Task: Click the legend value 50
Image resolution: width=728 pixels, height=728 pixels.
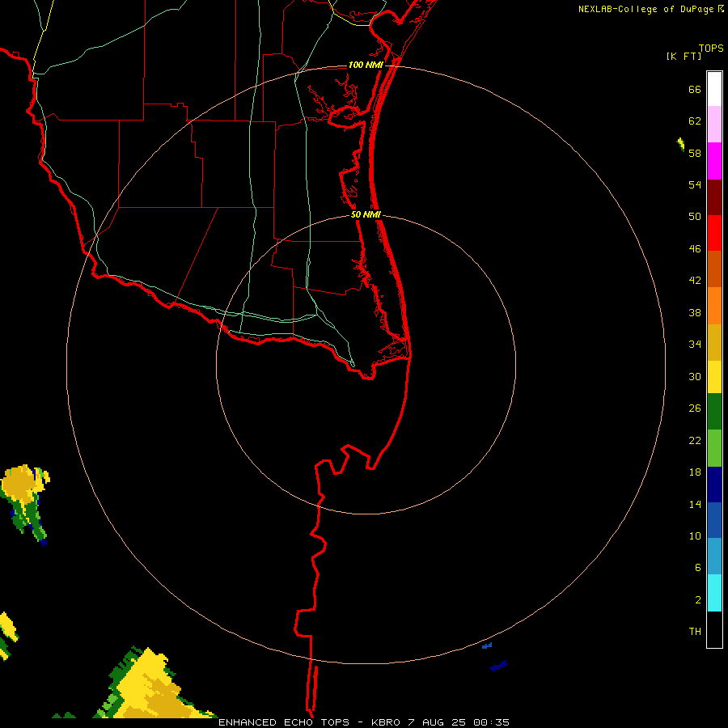Action: point(695,217)
